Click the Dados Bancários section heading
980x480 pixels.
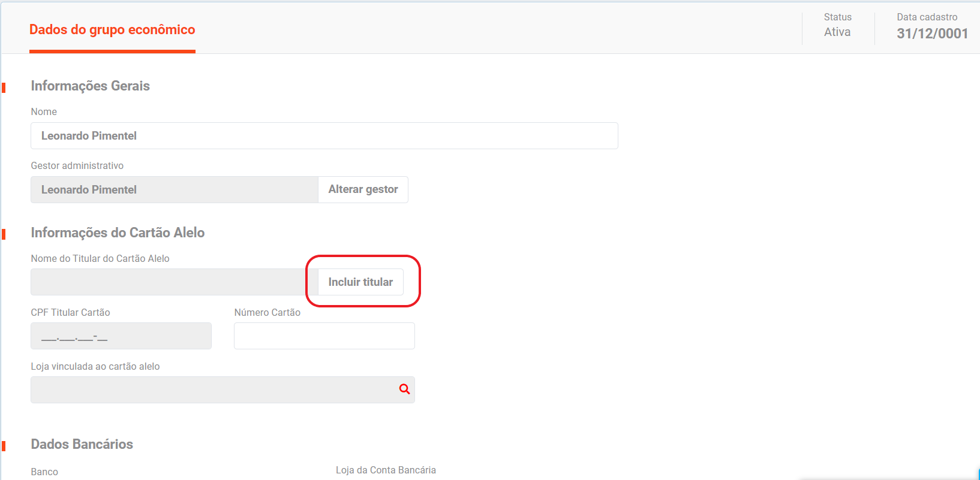coord(82,445)
